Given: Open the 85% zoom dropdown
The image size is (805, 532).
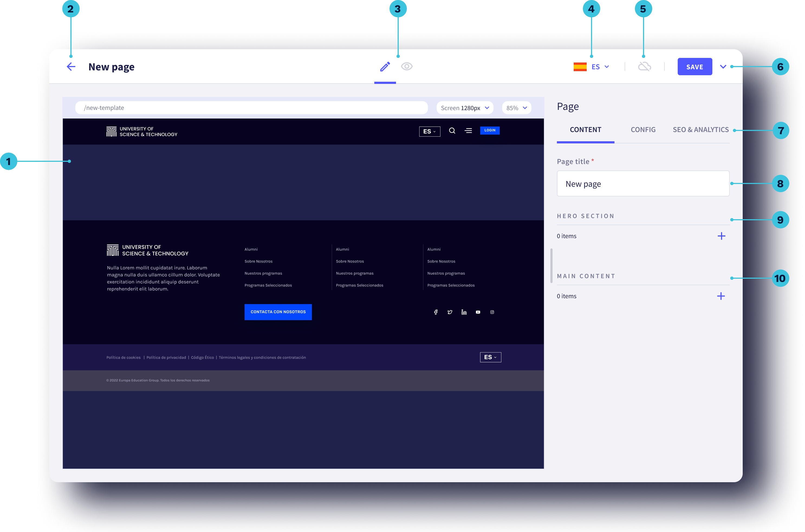Looking at the screenshot, I should coord(517,108).
